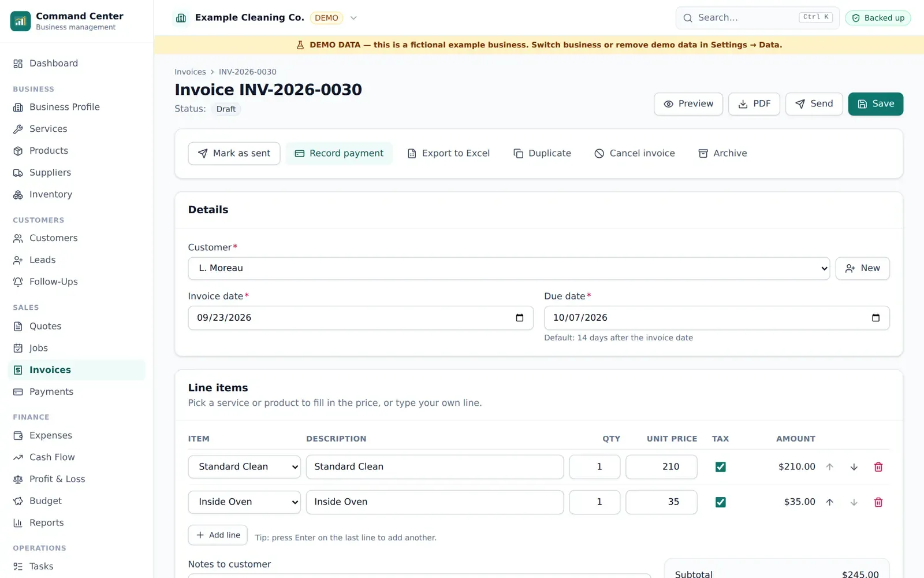The height and width of the screenshot is (578, 924).
Task: Open Profit & Loss page
Action: click(x=76, y=479)
